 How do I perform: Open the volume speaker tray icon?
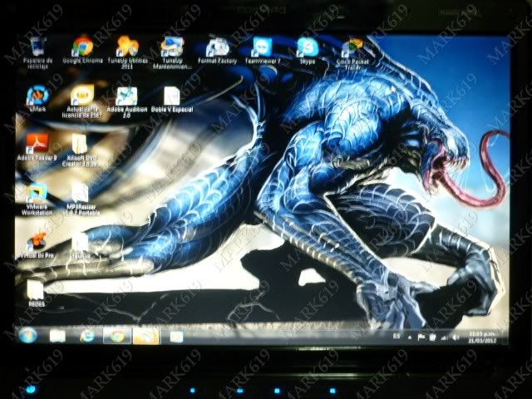[456, 337]
